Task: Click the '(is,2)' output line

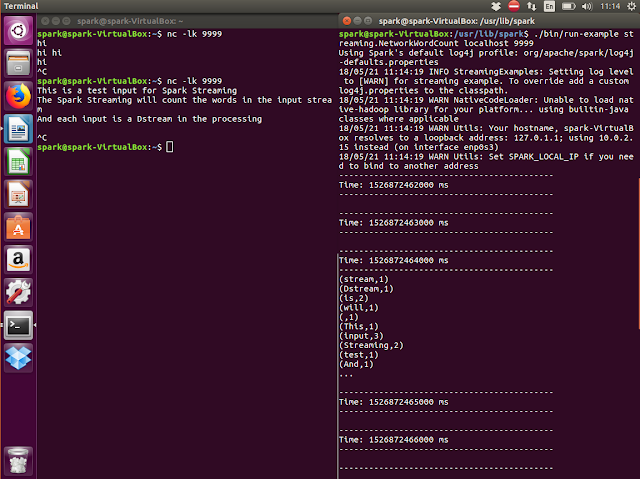Action: [x=353, y=298]
